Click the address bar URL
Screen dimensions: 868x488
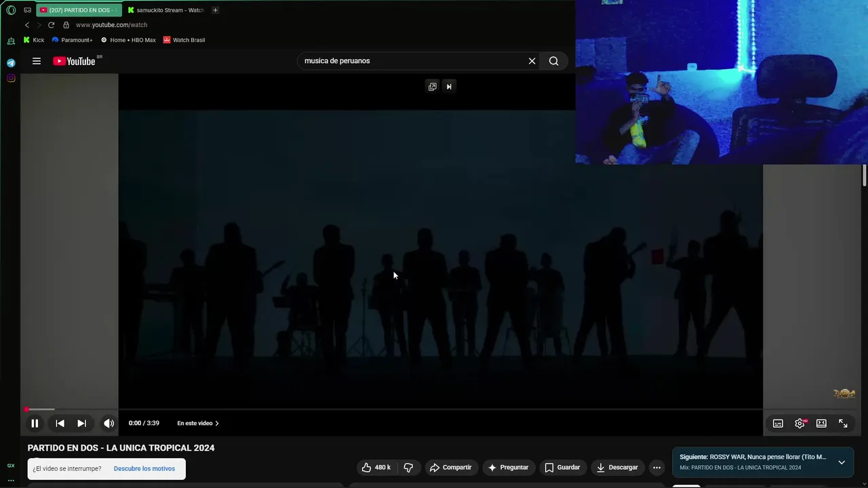(x=111, y=25)
